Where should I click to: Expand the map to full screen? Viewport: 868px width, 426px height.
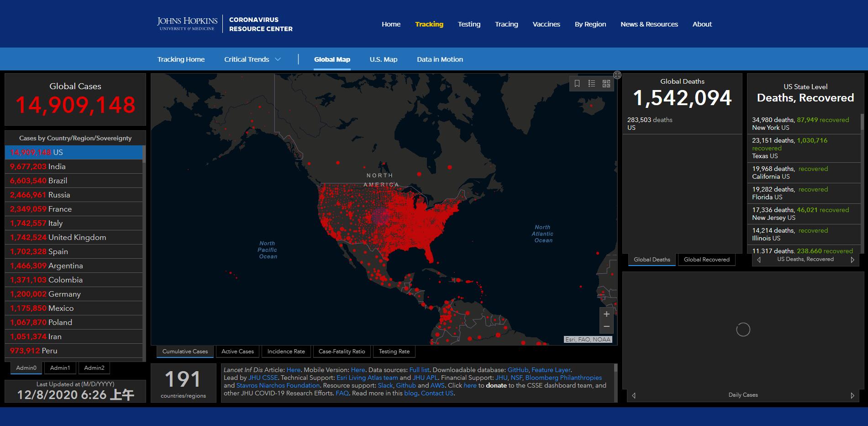point(617,75)
